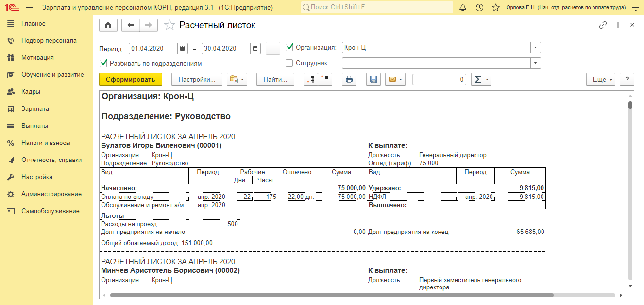Open the calendar picker for the period start date
Screen dimensions: 644x305
(x=183, y=48)
